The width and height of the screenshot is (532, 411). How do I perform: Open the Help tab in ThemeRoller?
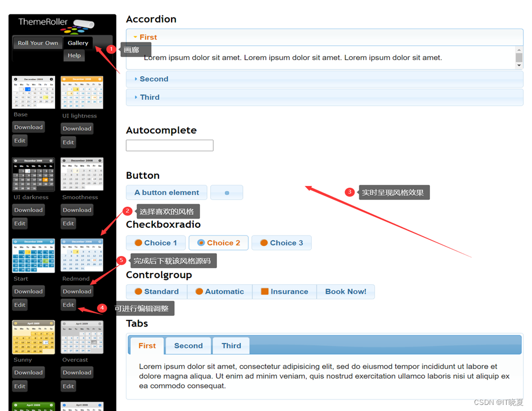[74, 56]
